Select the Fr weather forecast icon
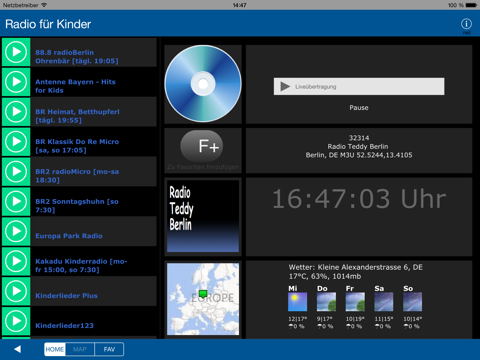The height and width of the screenshot is (360, 480). [355, 302]
